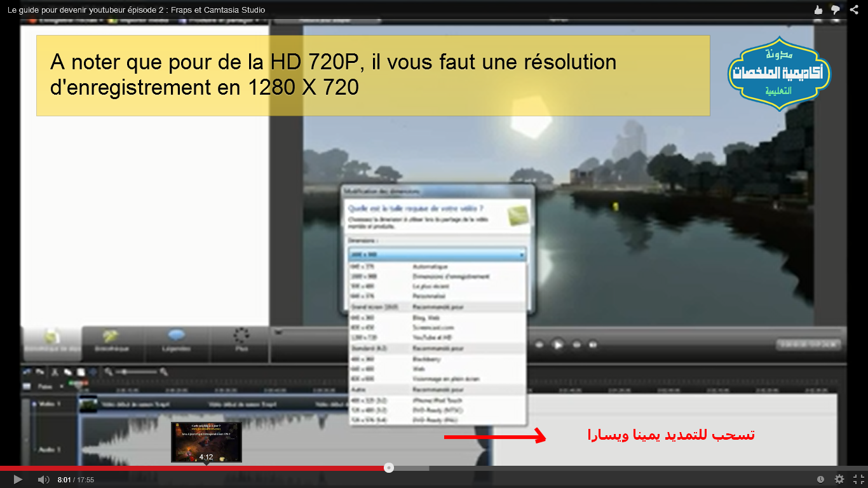
Task: Select DVD-Ready (PAL) preset
Action: point(438,420)
